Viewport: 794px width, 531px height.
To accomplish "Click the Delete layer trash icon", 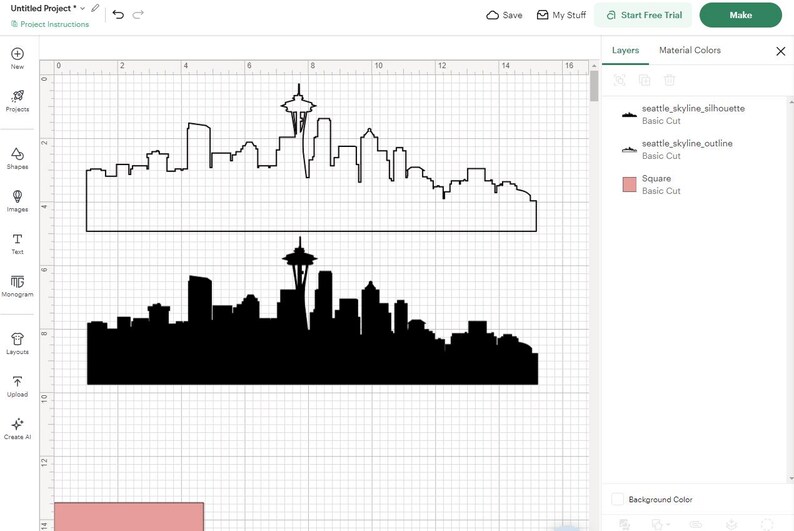I will tap(669, 80).
